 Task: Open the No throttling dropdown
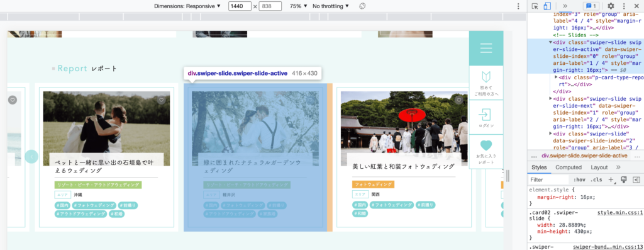[331, 6]
